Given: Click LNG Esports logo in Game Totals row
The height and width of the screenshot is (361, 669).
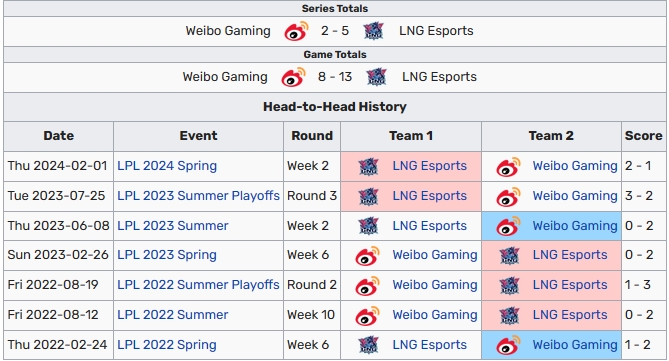Looking at the screenshot, I should 376,77.
